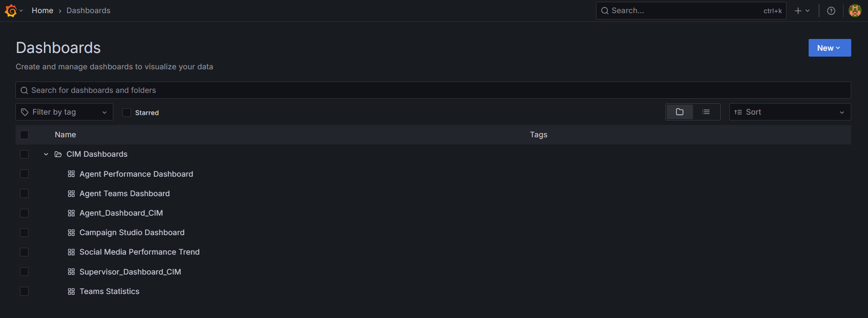This screenshot has height=318, width=868.
Task: Tick the checkbox for Agent Teams Dashboard
Action: 24,193
